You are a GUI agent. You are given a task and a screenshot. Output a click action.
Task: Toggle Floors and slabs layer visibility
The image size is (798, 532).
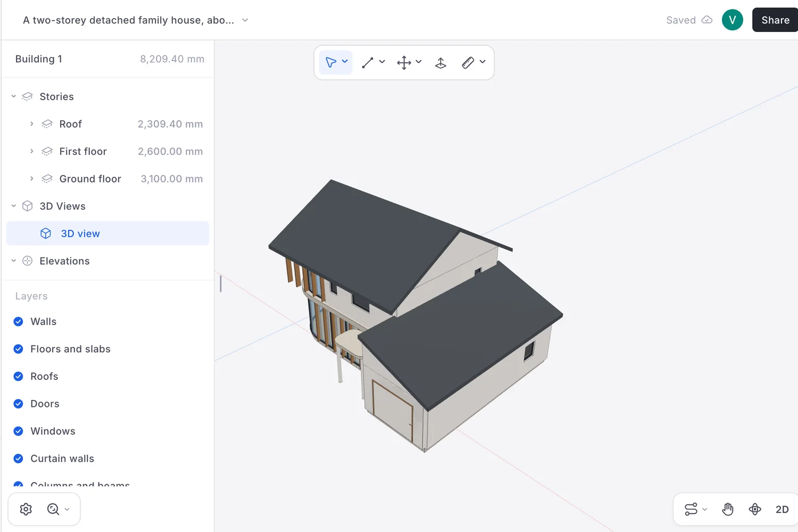point(18,349)
